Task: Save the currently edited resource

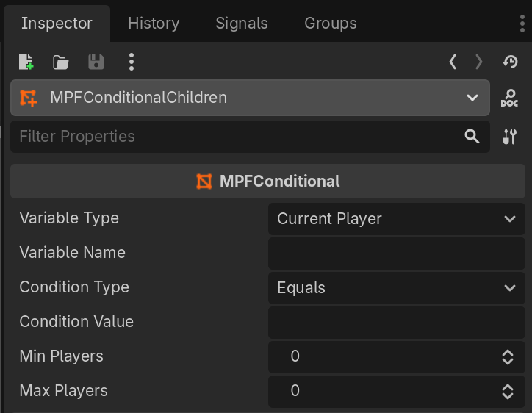Action: tap(96, 62)
